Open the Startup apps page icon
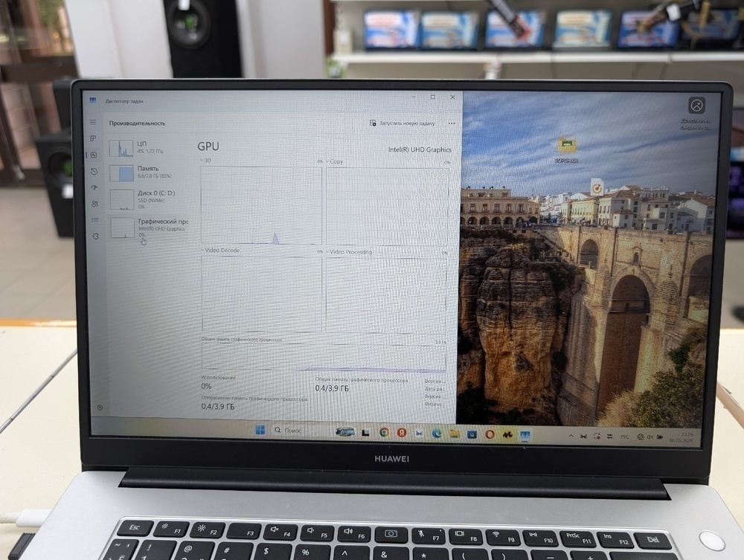This screenshot has height=560, width=744. pyautogui.click(x=94, y=187)
